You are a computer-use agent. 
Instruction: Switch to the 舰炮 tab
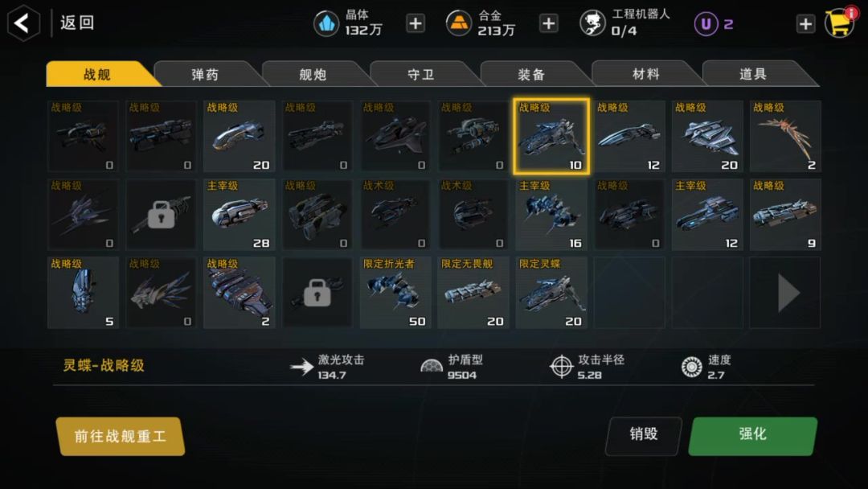click(x=314, y=74)
